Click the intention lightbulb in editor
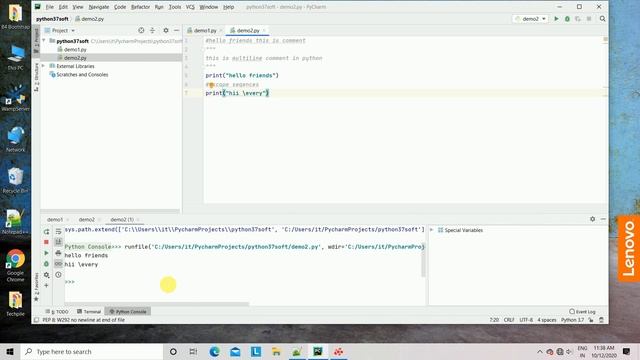Screen dimensions: 640x360 coord(211,84)
